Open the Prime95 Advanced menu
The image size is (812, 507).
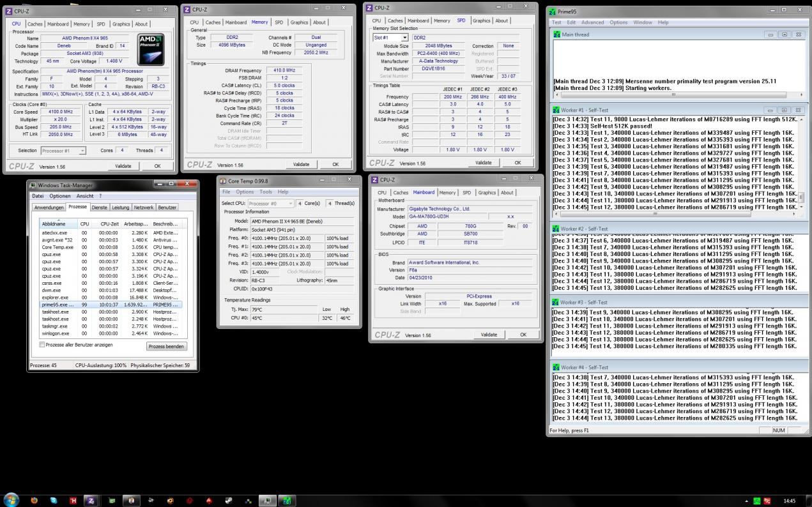tap(592, 22)
